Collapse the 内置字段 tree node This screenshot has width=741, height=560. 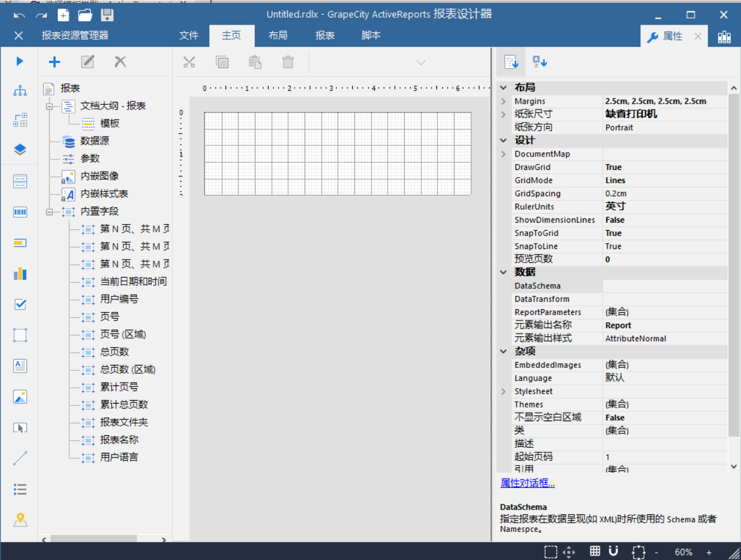coord(49,211)
